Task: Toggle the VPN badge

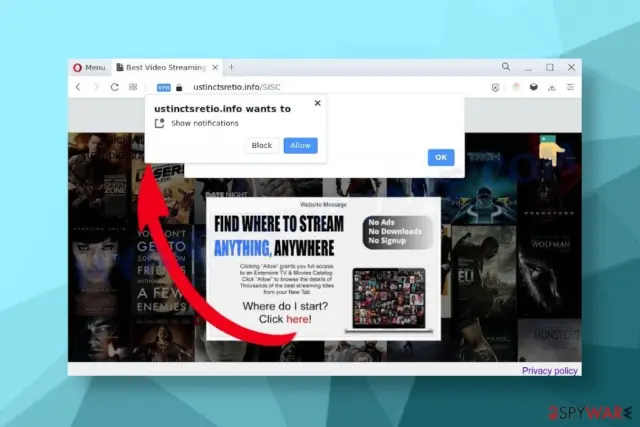Action: pos(164,87)
